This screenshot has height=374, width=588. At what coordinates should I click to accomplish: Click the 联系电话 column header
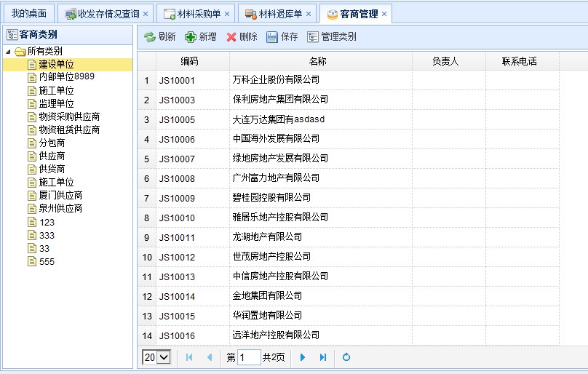click(x=523, y=61)
